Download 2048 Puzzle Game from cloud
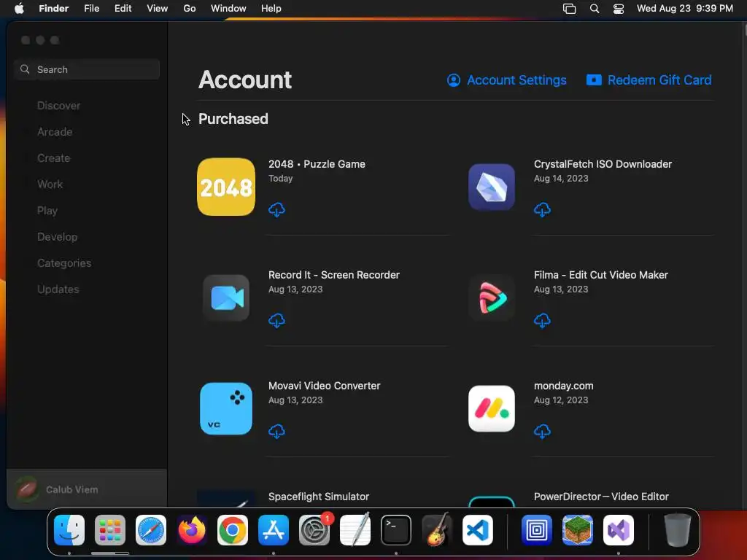Image resolution: width=747 pixels, height=560 pixels. pyautogui.click(x=276, y=209)
